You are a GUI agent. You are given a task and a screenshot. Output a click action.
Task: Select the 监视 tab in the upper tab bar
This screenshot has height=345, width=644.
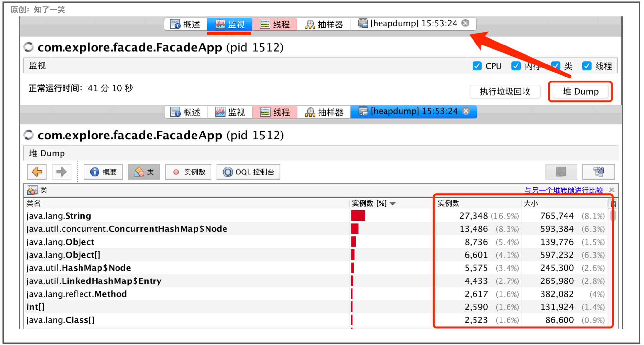point(229,24)
